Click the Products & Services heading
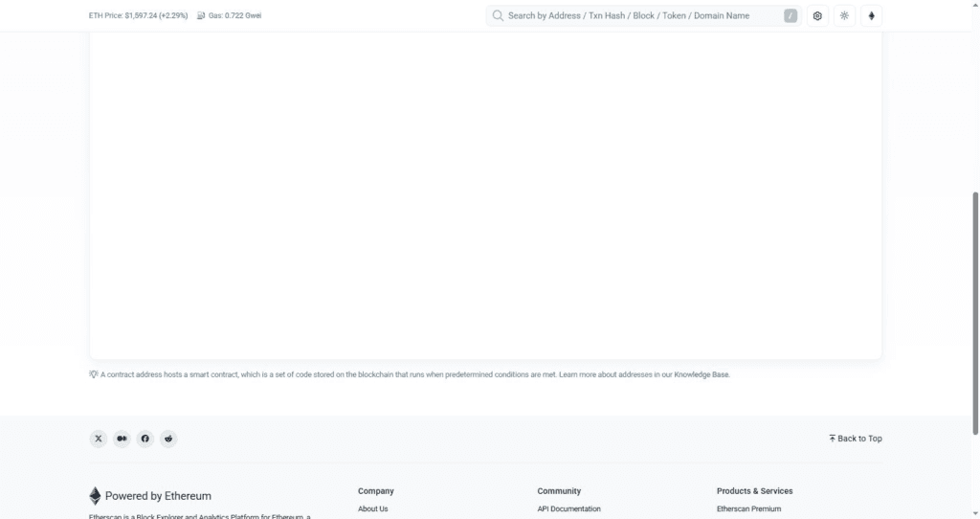 click(x=754, y=491)
